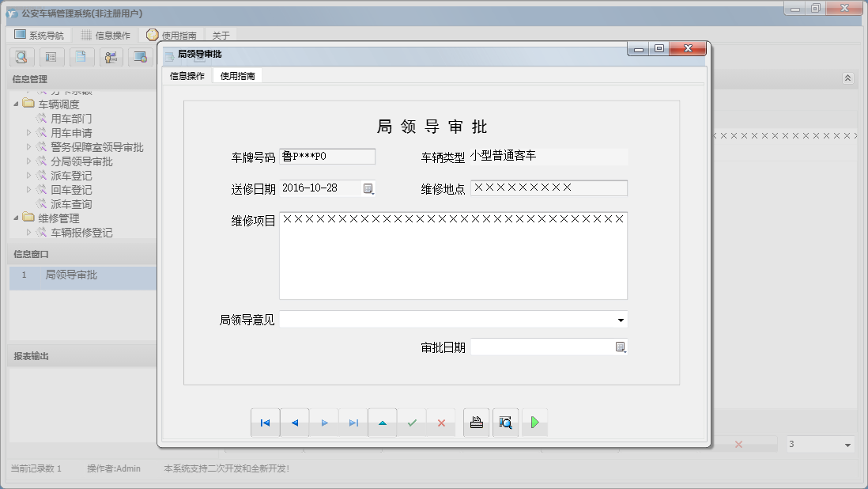
Task: Click the monitor toolbar icon
Action: coord(141,56)
